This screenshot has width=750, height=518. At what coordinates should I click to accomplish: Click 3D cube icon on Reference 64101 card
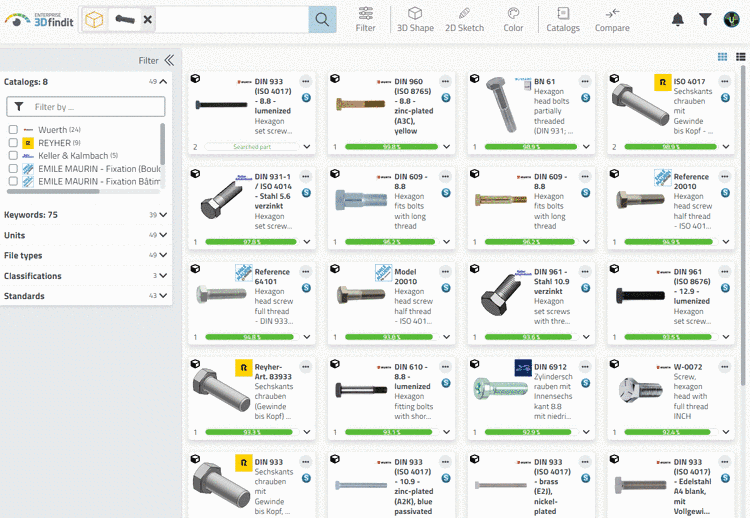195,269
